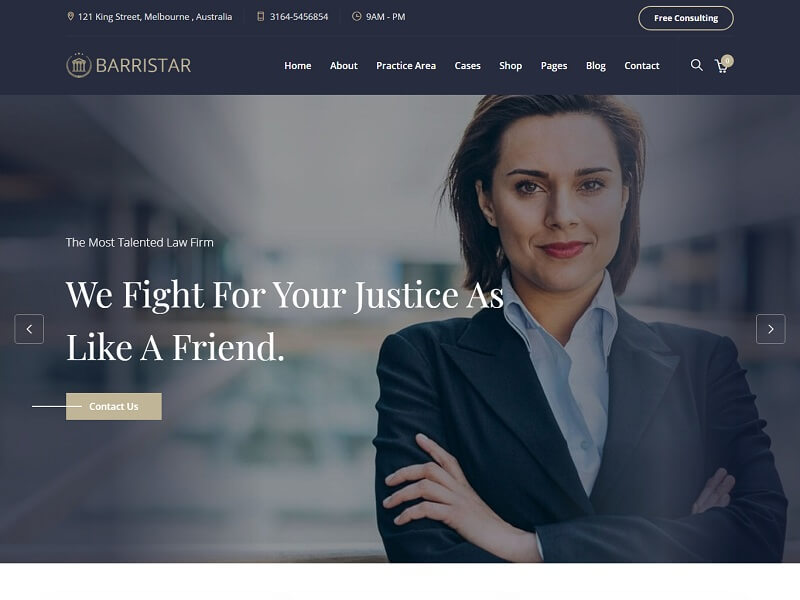
Task: Click the cart item count badge
Action: click(x=728, y=61)
